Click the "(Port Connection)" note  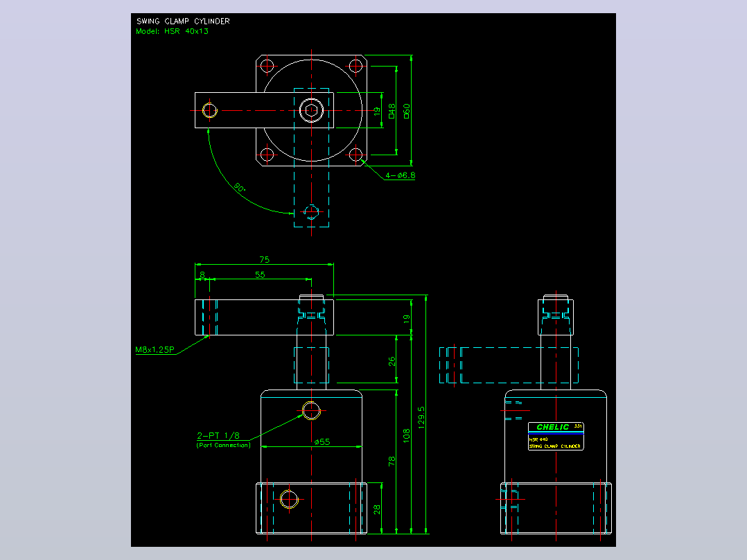click(x=223, y=445)
